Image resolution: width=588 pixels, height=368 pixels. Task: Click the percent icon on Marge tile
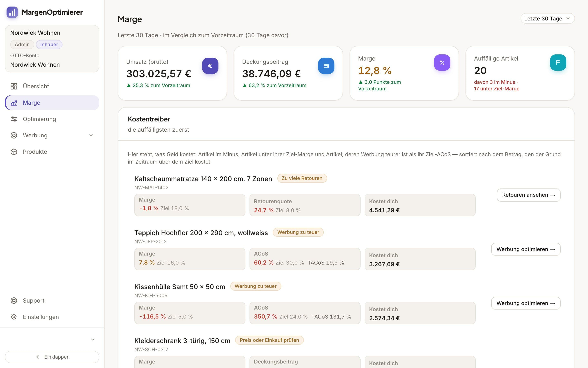[442, 63]
